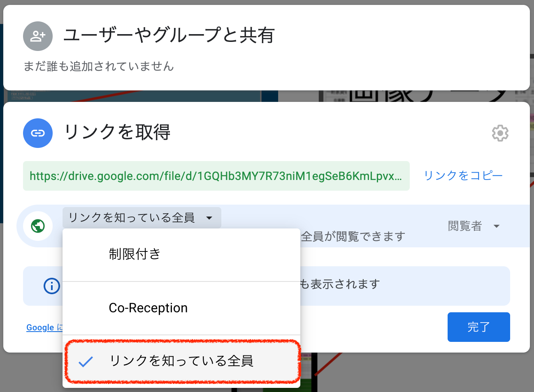Open sharing settings via the gear icon

coord(500,133)
